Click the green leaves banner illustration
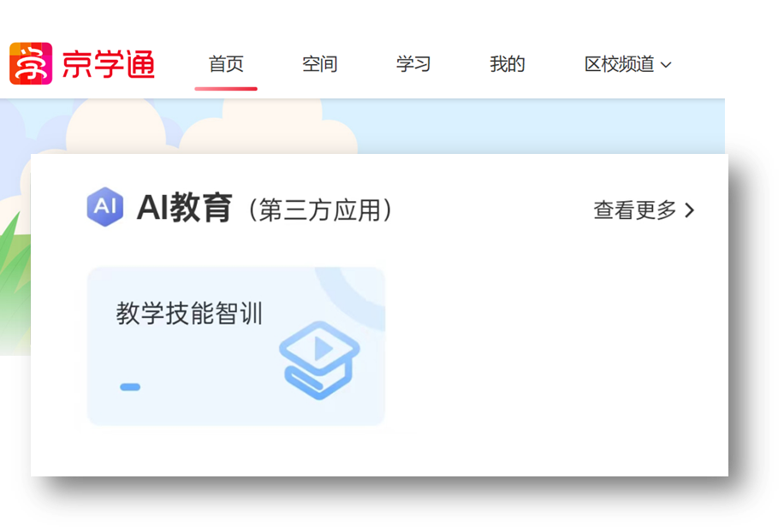This screenshot has height=532, width=784. pyautogui.click(x=15, y=280)
